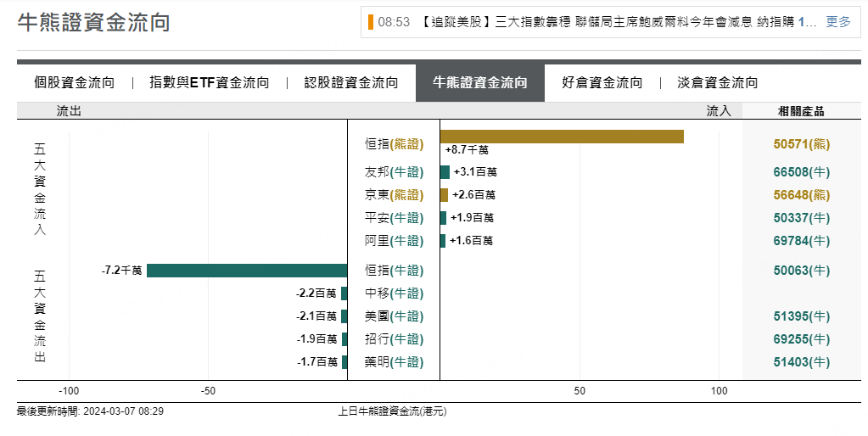The image size is (868, 436).
Task: Click 平安(牛證) label
Action: [395, 218]
